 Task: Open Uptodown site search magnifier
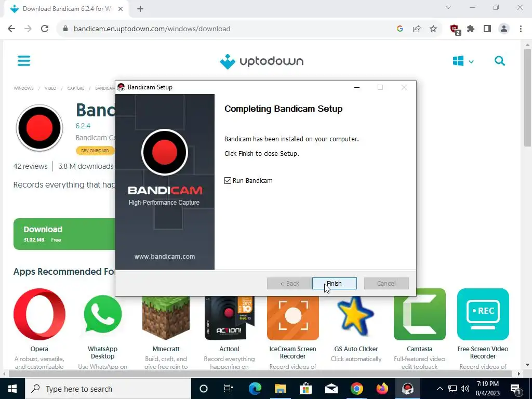500,61
